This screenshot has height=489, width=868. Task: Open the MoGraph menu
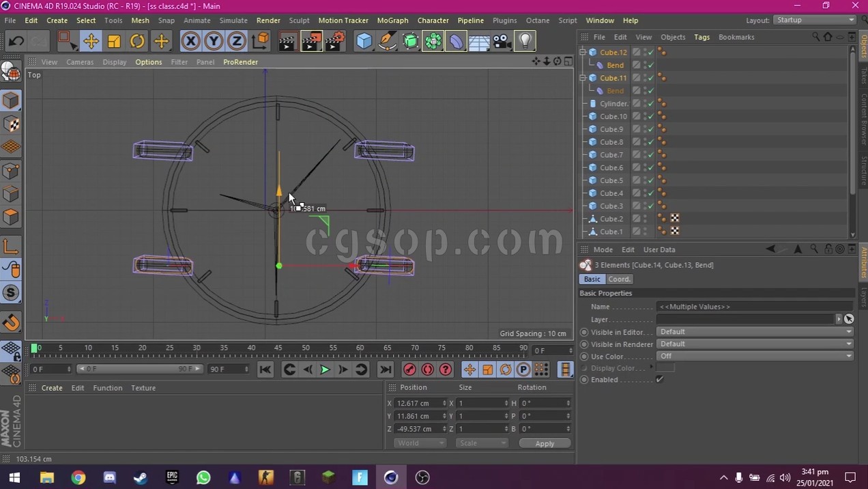pos(392,20)
